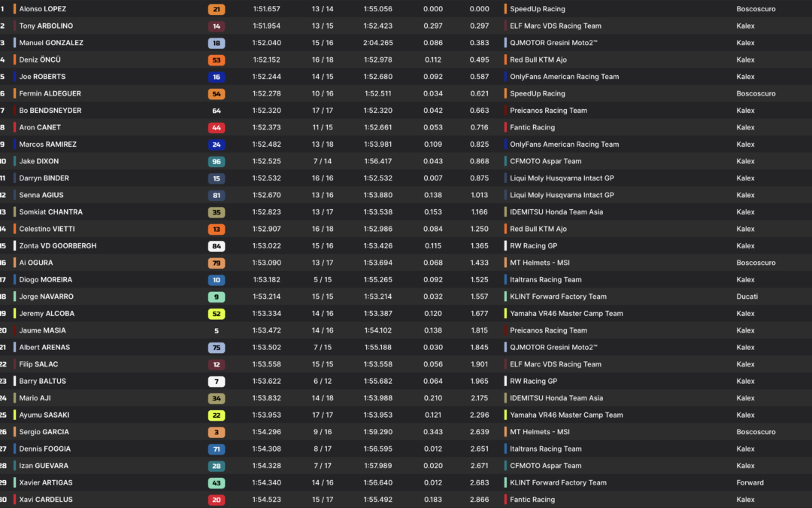Click Zonta VD Goorbergh's white number 84 badge
The width and height of the screenshot is (812, 508).
[217, 245]
